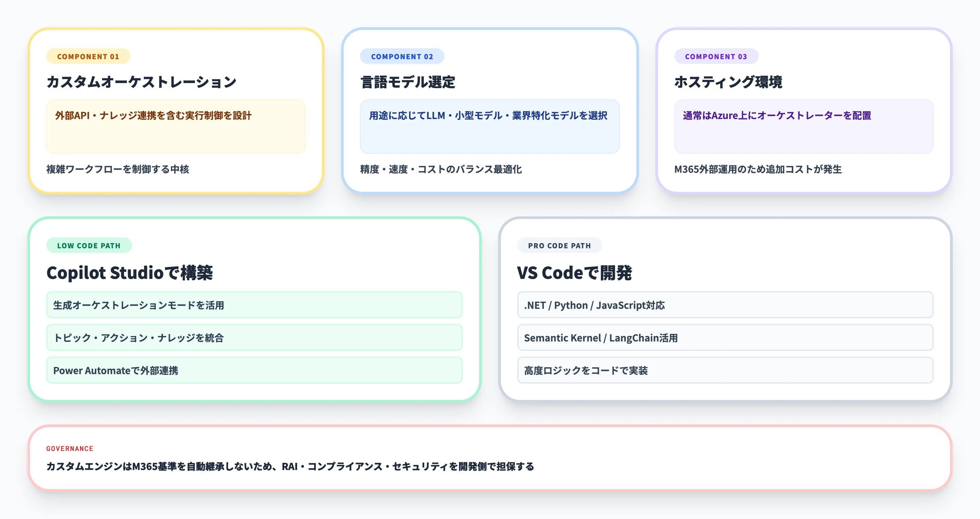Select the Semantic Kernel / LangChain活用 item
Viewport: 980px width, 519px height.
(x=725, y=337)
